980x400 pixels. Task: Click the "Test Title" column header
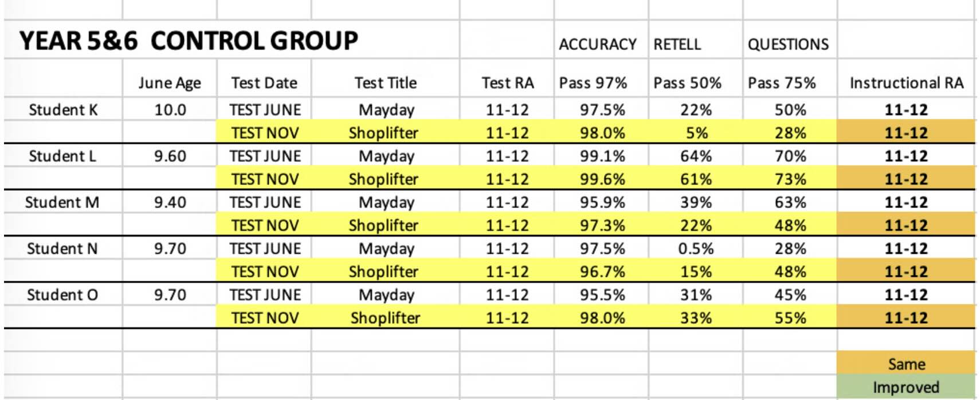[385, 83]
